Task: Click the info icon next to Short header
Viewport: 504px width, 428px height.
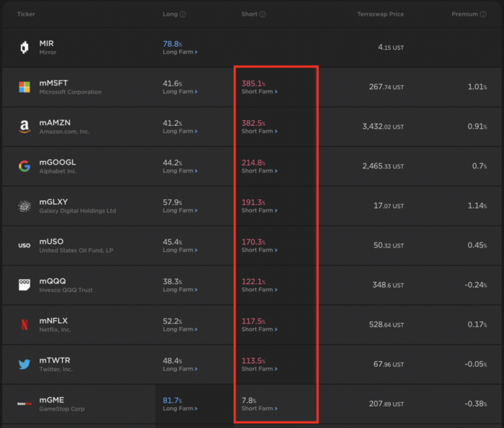Action: [263, 14]
